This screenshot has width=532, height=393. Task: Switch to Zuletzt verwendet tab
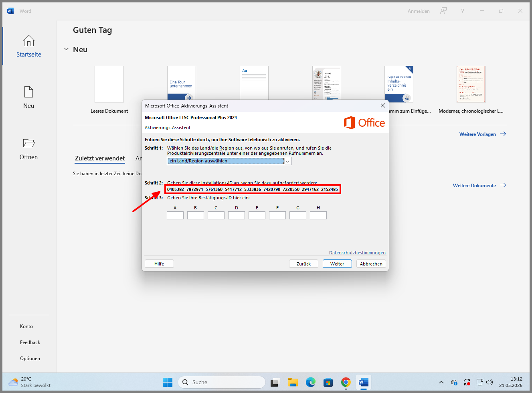pyautogui.click(x=100, y=158)
